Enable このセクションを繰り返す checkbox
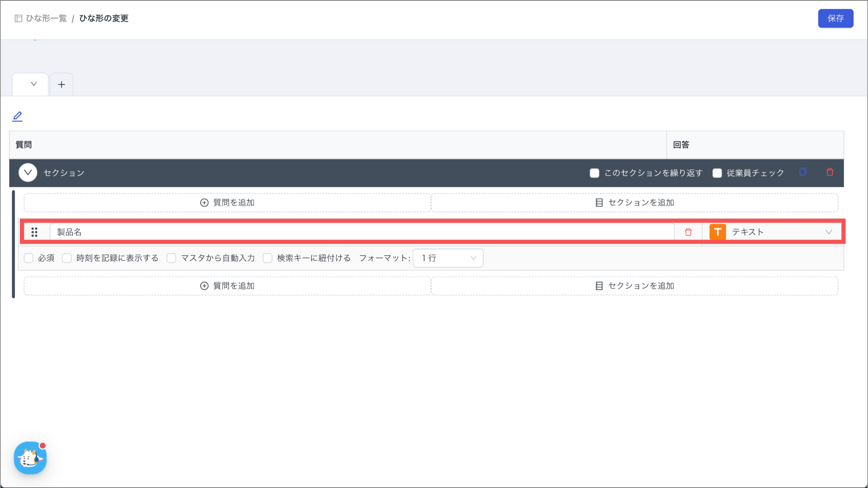868x488 pixels. (595, 173)
